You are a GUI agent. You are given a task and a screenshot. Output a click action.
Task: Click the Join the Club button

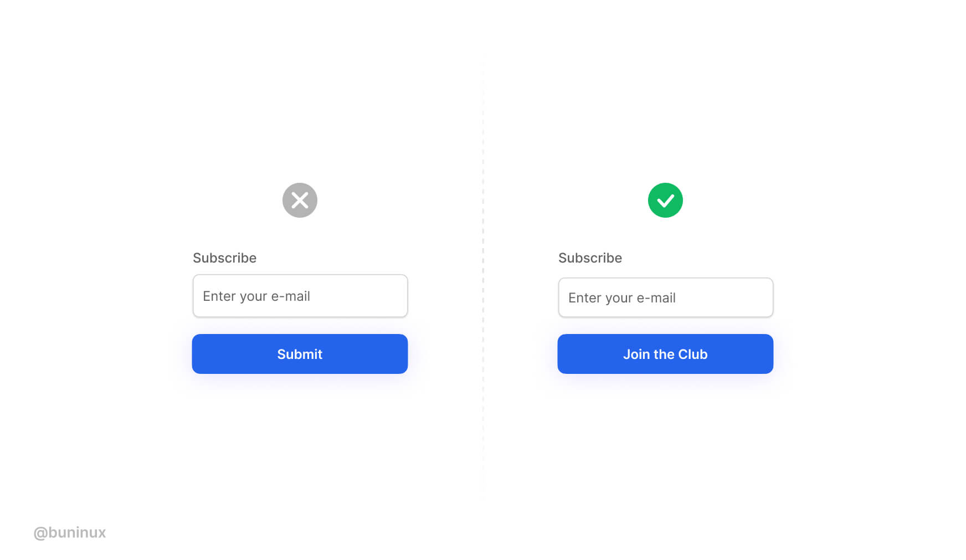coord(665,354)
